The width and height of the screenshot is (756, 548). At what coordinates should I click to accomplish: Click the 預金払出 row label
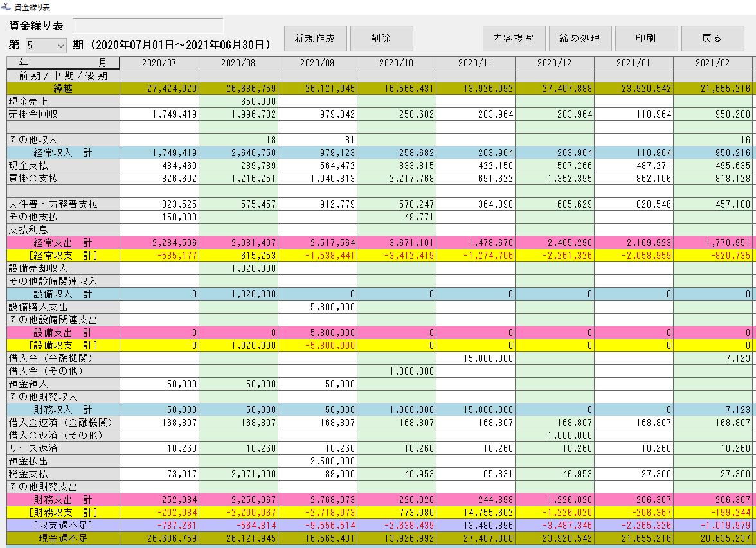click(63, 461)
